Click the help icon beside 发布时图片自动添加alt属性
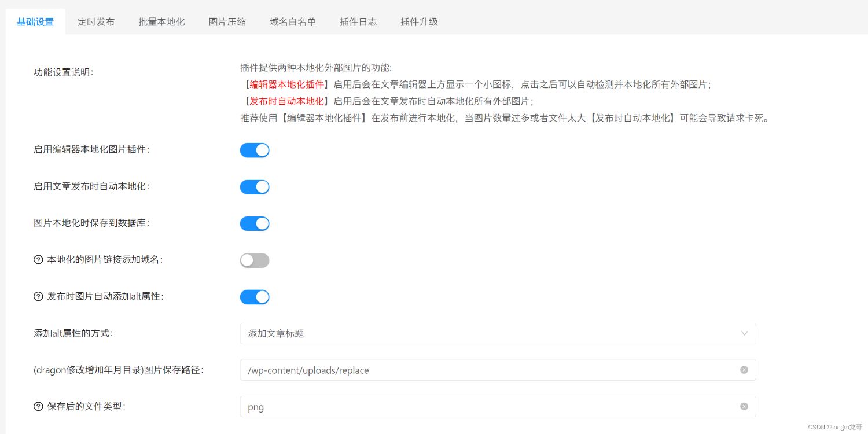 (x=38, y=296)
